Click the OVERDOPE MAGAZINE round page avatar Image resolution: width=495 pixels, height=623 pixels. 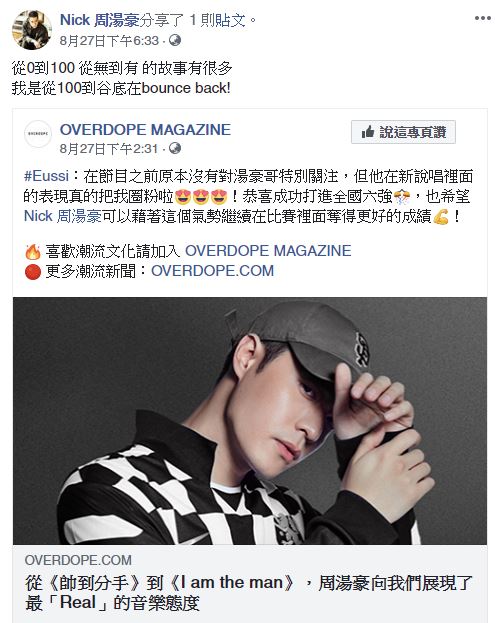click(x=38, y=134)
